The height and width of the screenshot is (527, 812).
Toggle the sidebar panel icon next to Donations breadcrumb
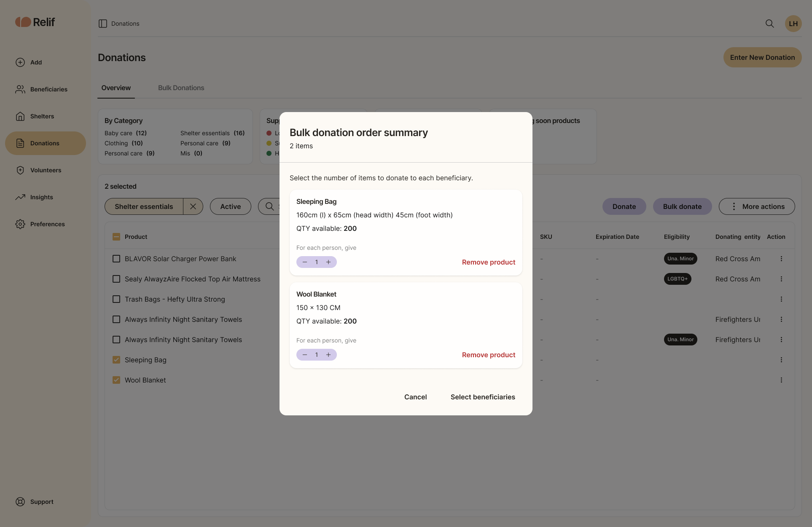(x=102, y=24)
